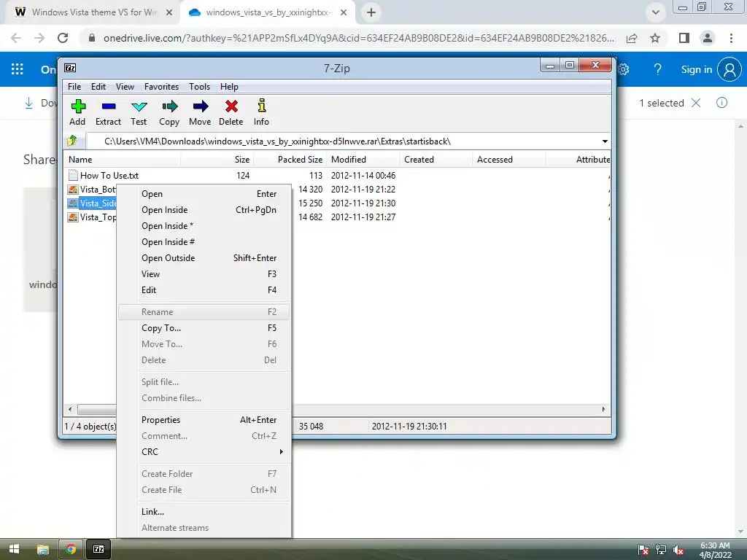Close the windows_vista_vs OneDrive tab

click(344, 13)
